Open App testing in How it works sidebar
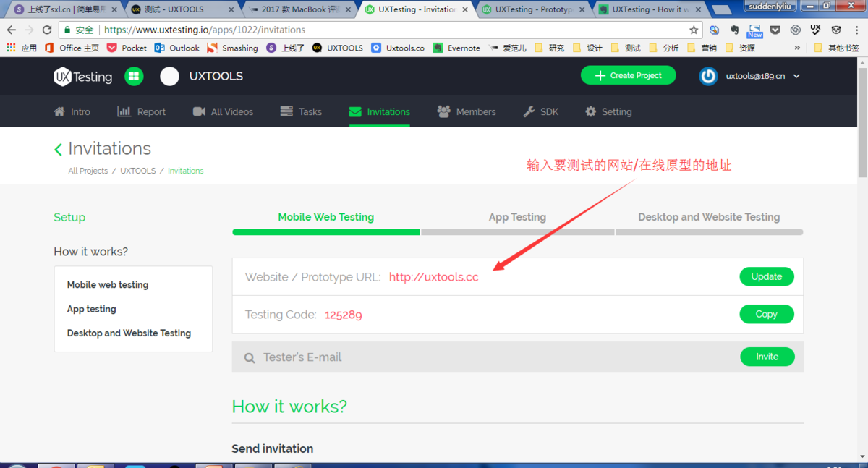868x468 pixels. (x=92, y=309)
